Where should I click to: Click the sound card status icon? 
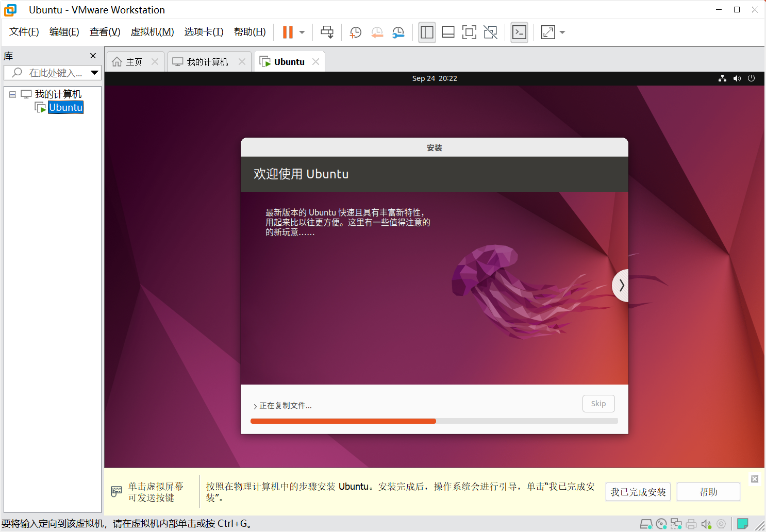pos(706,524)
